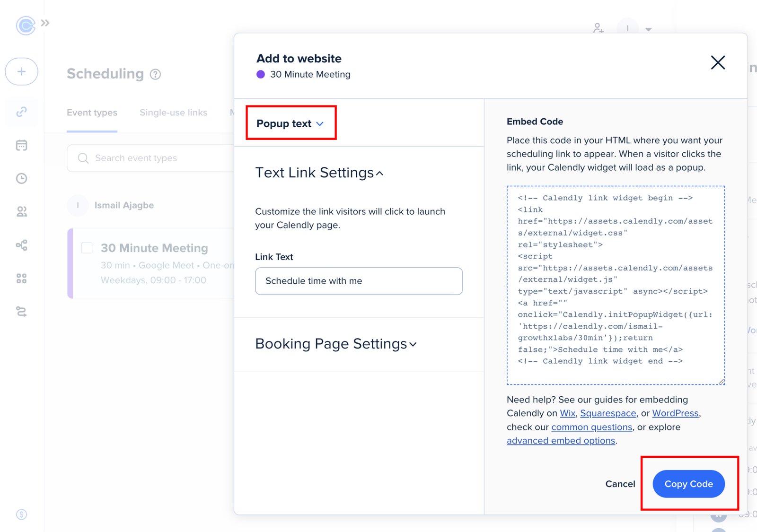Image resolution: width=757 pixels, height=532 pixels.
Task: Open the Scheduling link icon in sidebar
Action: tap(21, 112)
